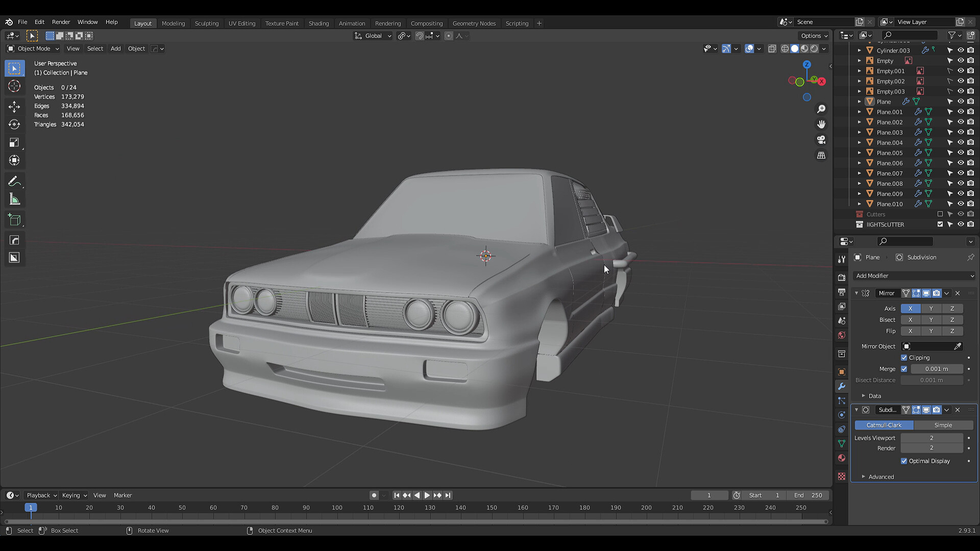Disable Optimal Display checkbox
This screenshot has width=980, height=551.
(904, 461)
